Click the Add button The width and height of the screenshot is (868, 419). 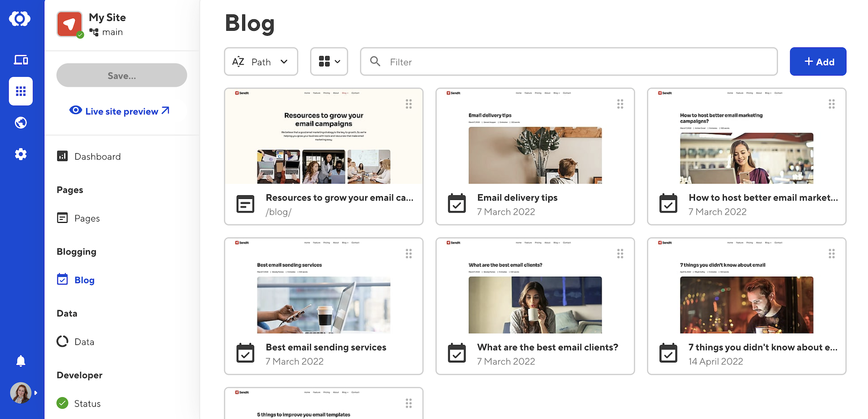click(x=818, y=62)
